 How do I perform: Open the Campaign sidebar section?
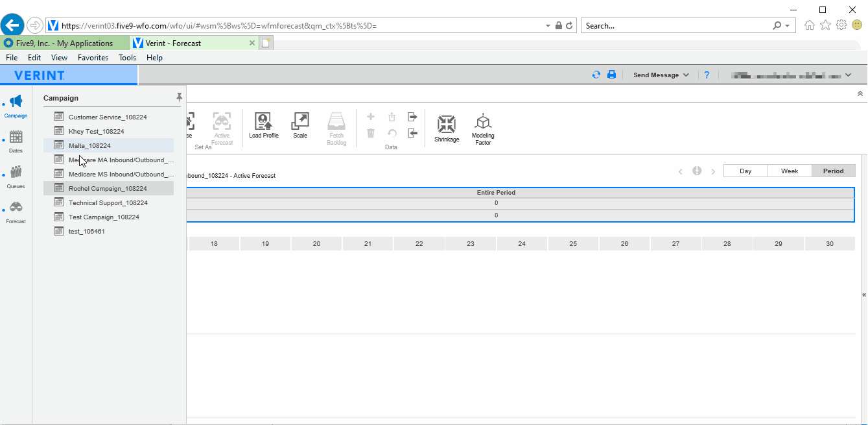tap(16, 106)
